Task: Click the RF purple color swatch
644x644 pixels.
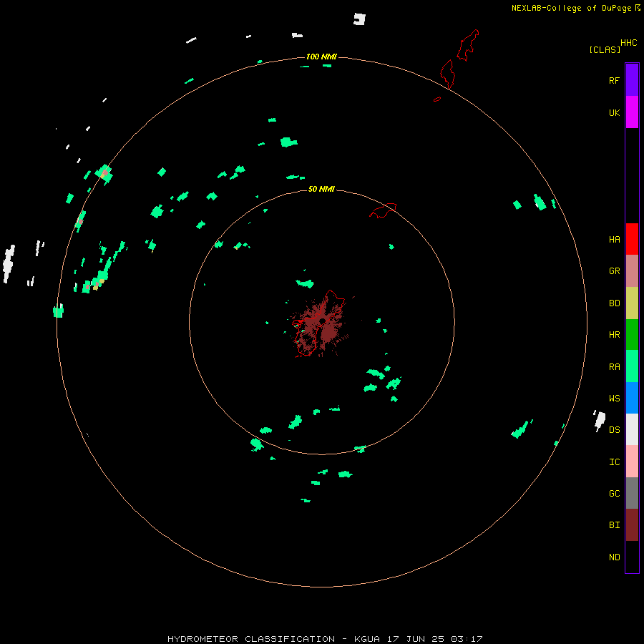Action: click(x=632, y=80)
